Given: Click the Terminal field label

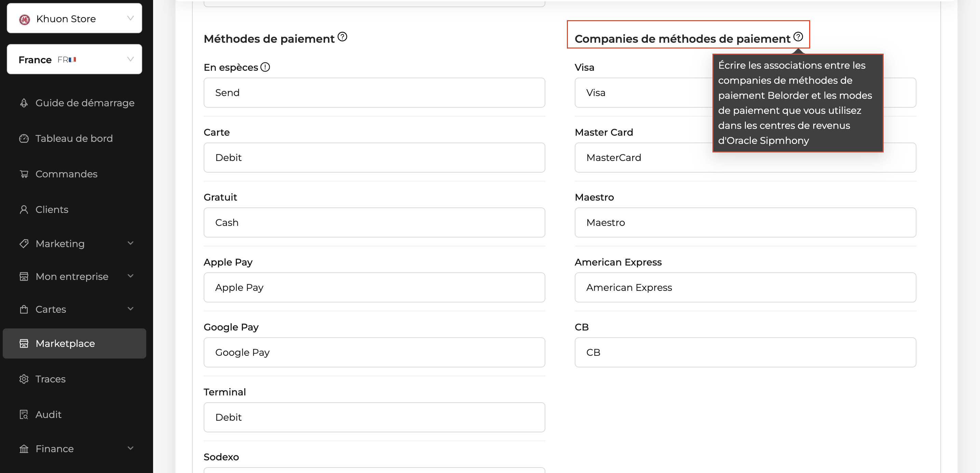Looking at the screenshot, I should click(x=225, y=392).
